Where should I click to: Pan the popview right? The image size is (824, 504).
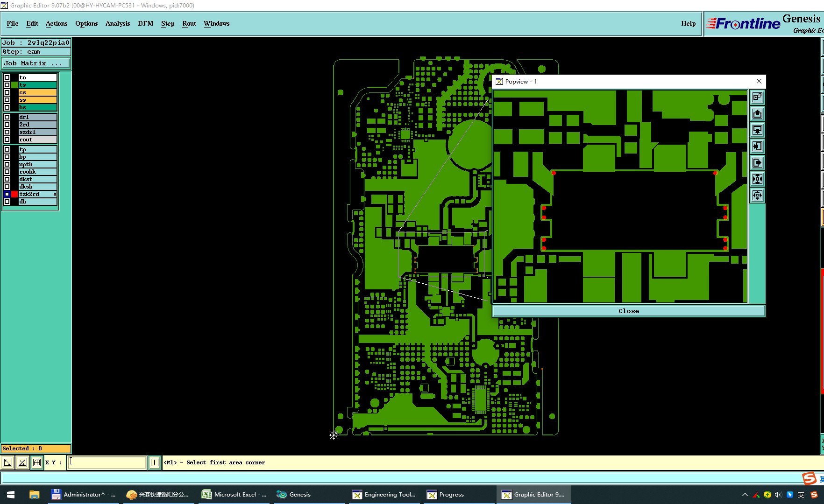(x=757, y=163)
